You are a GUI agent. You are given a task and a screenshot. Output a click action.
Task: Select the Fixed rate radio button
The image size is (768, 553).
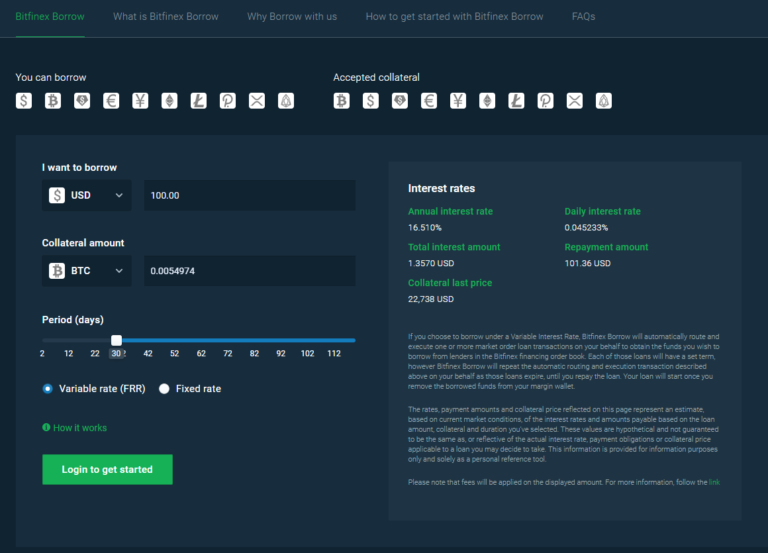point(164,389)
